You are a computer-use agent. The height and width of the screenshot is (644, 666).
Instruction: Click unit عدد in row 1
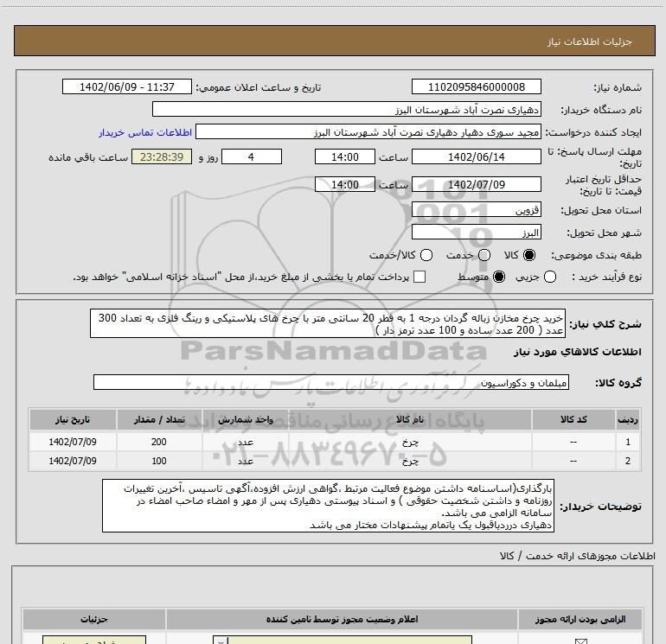point(246,442)
